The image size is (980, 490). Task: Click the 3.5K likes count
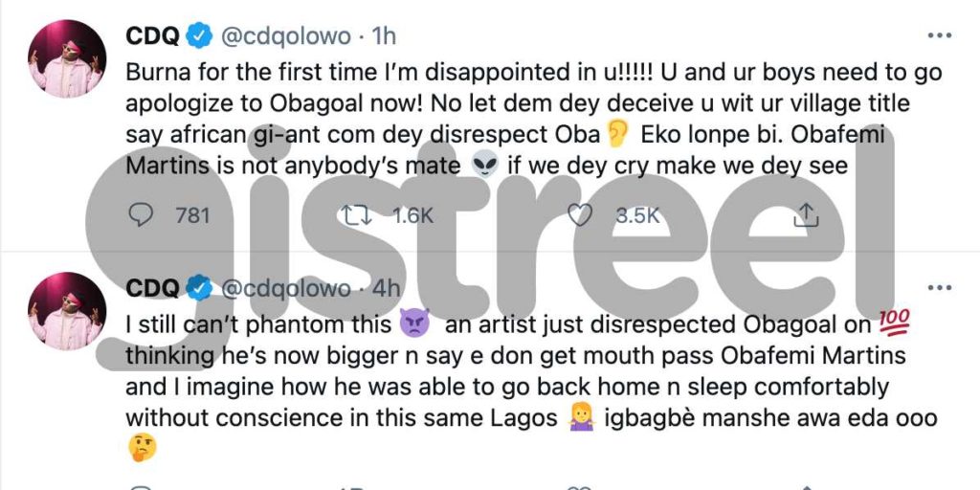coord(637,215)
